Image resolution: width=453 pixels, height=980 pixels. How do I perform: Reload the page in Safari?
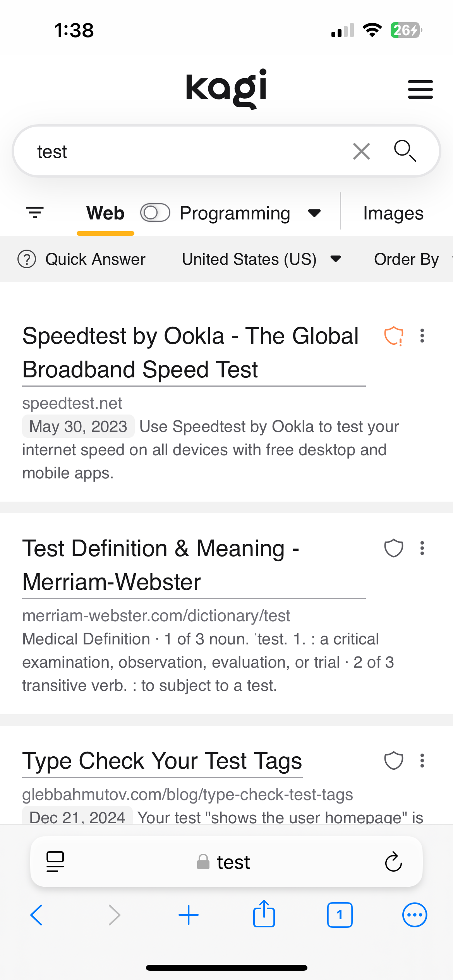tap(393, 862)
